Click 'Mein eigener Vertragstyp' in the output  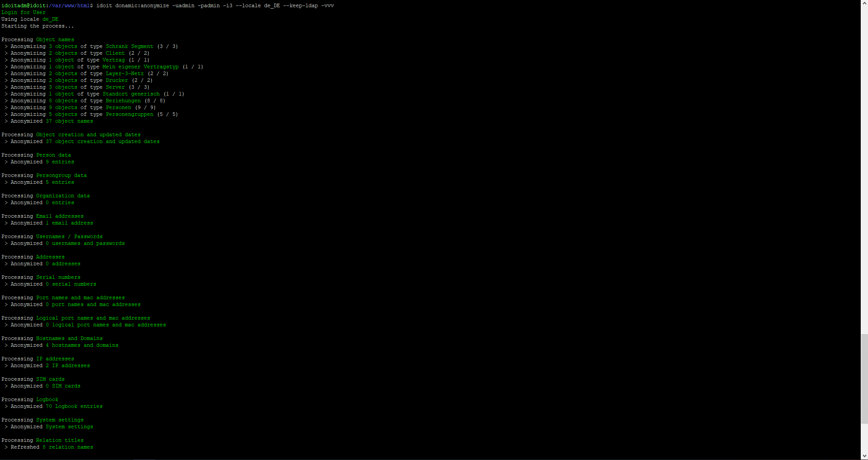click(140, 67)
